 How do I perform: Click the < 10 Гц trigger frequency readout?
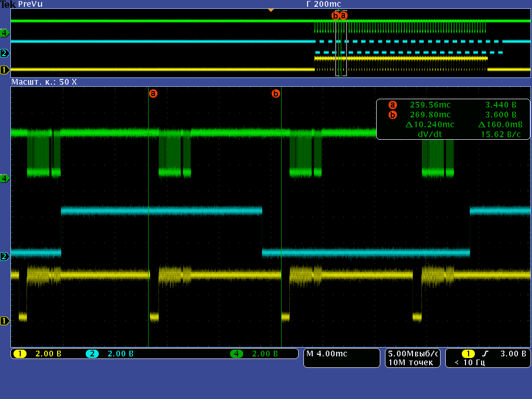(470, 362)
